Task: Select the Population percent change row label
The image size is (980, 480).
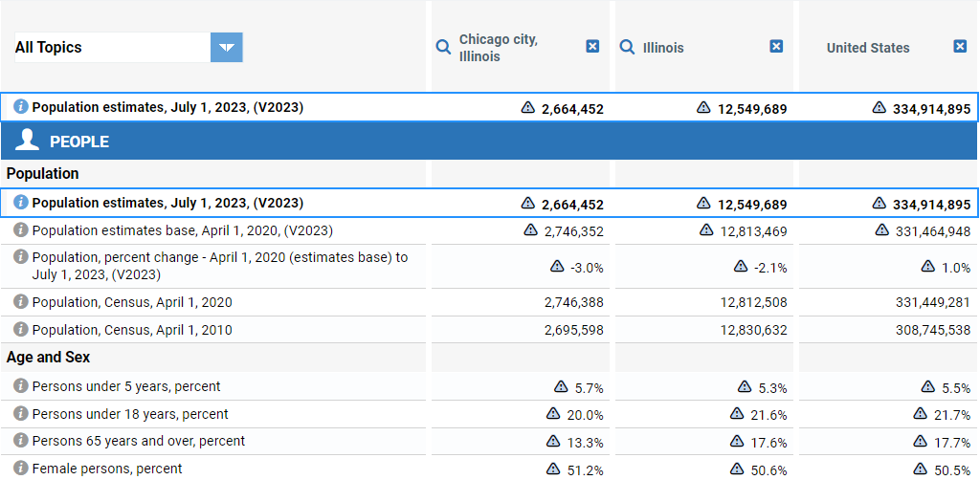Action: [219, 266]
